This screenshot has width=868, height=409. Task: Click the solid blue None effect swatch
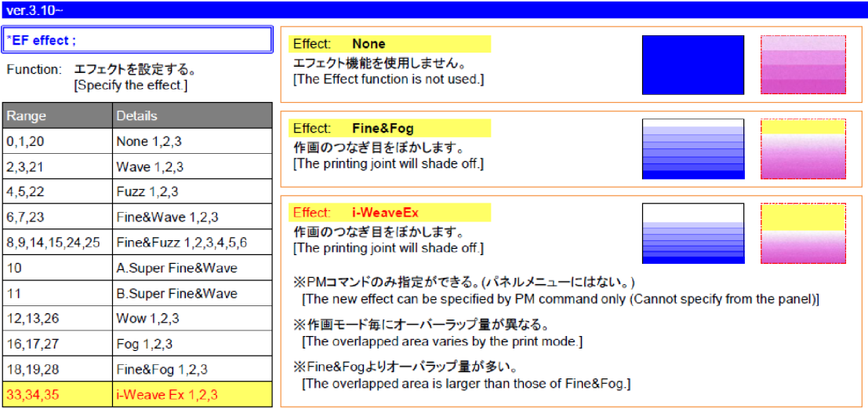click(x=692, y=64)
